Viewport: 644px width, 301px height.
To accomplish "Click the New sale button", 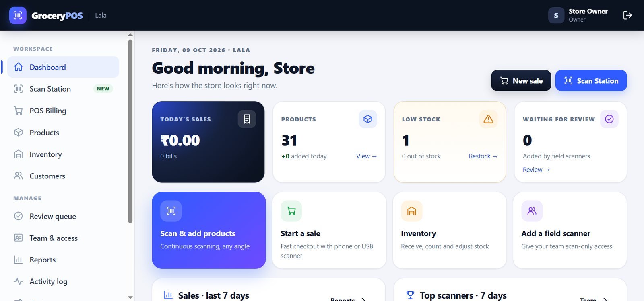I will [521, 81].
